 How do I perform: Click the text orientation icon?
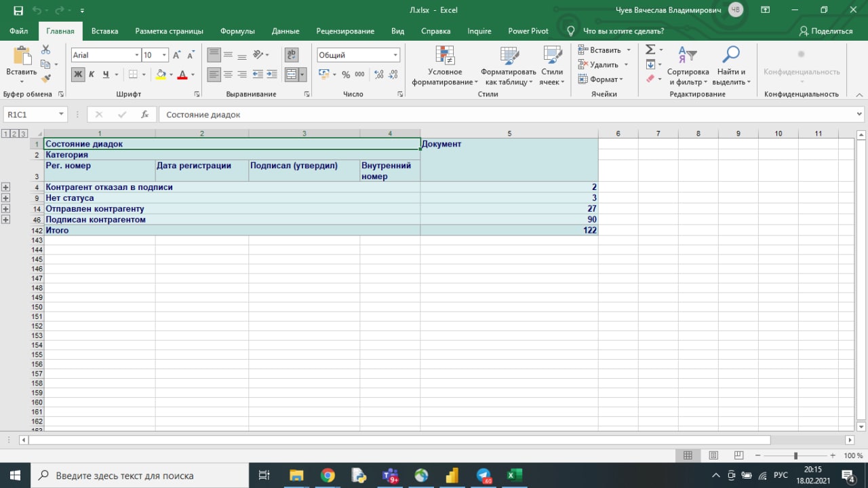258,55
